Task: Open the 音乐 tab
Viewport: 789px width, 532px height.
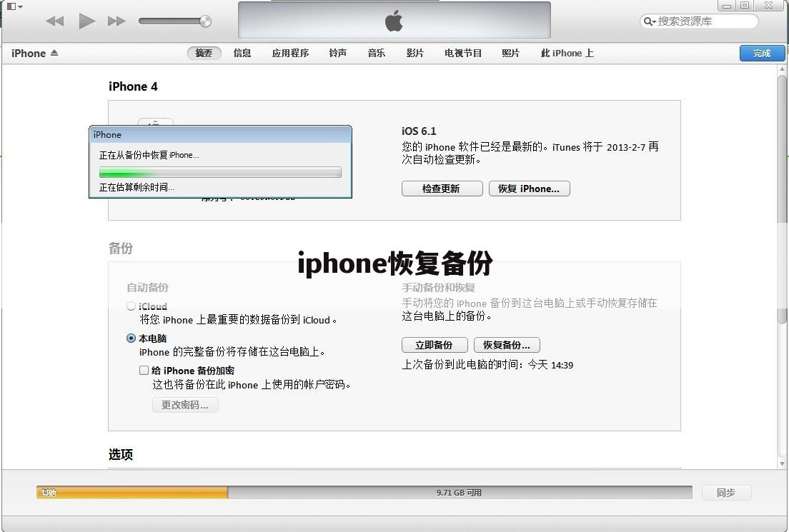Action: coord(377,54)
